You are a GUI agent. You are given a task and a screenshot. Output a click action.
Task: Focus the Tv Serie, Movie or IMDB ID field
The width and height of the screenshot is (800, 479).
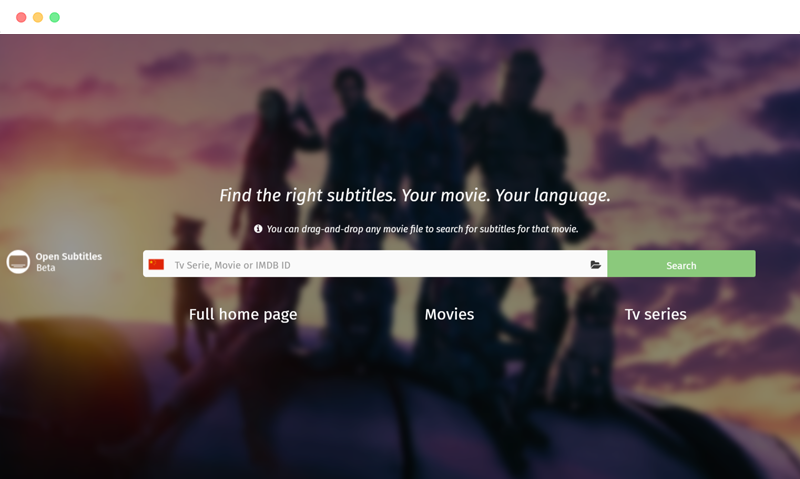point(375,264)
